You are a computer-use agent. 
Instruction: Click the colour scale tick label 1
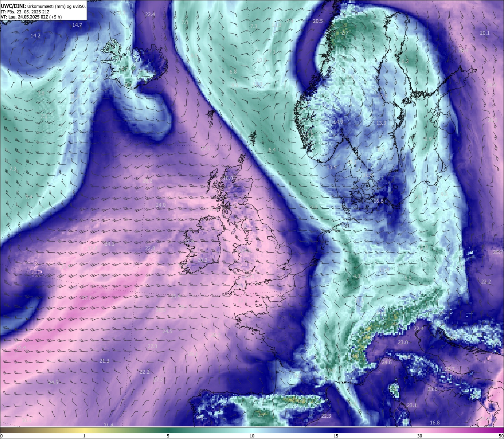(x=84, y=436)
